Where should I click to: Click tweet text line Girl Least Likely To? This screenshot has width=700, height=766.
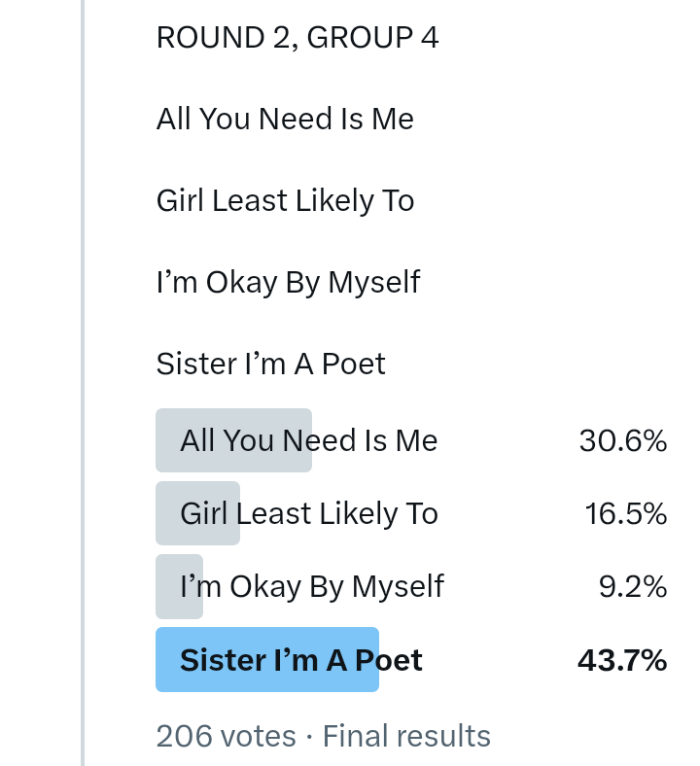point(285,201)
